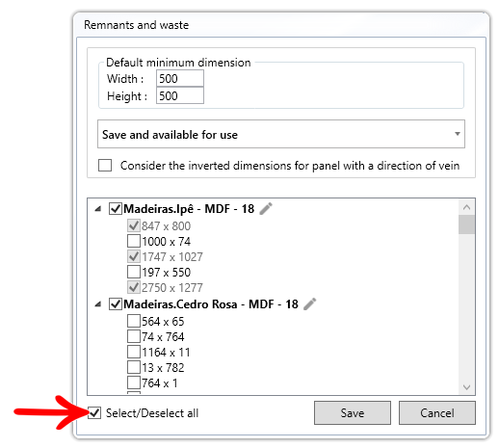Edit Madeiras.Cedro Rosa with pencil icon

310,303
